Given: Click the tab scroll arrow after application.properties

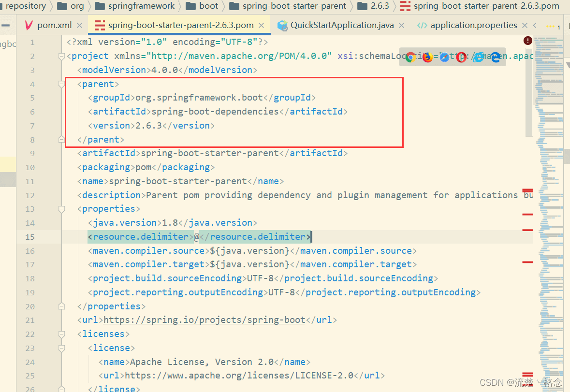Looking at the screenshot, I should [x=535, y=25].
